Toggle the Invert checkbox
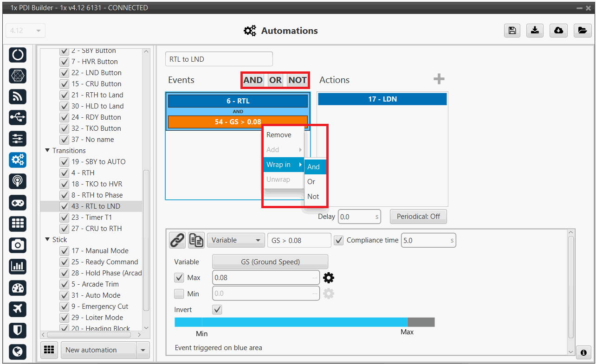 pos(217,309)
